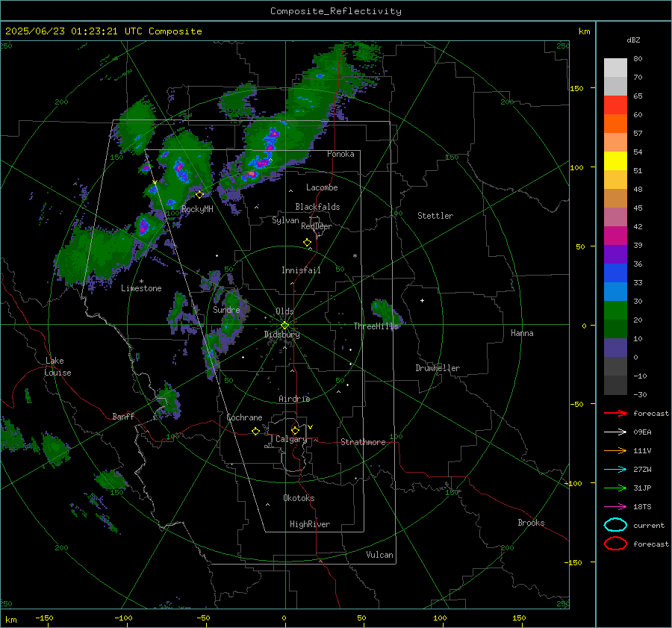Click the Cochrane town label
This screenshot has width=672, height=628.
click(244, 417)
